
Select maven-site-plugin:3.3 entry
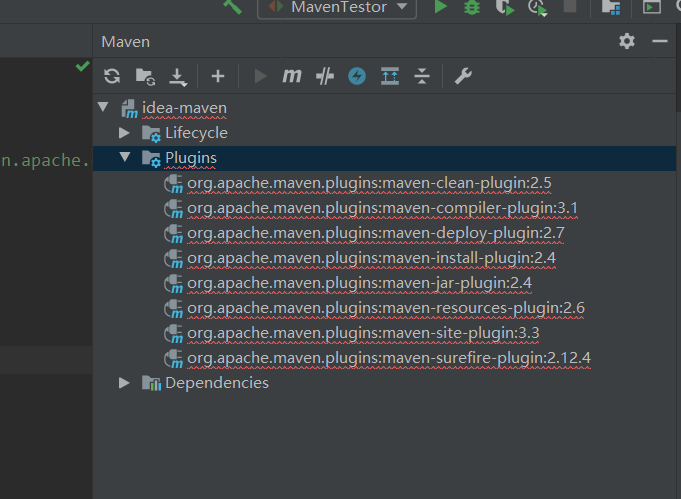click(363, 333)
